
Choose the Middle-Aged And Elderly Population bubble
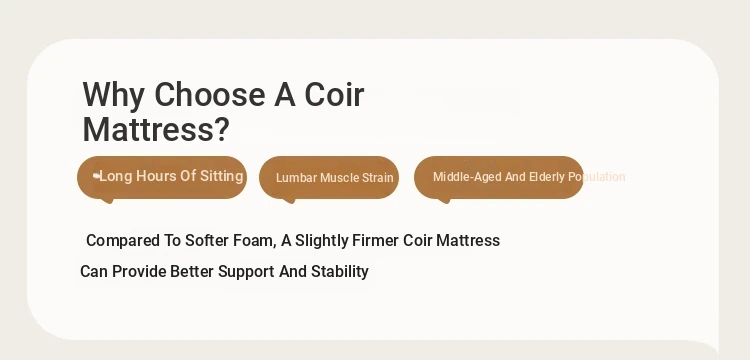click(499, 177)
